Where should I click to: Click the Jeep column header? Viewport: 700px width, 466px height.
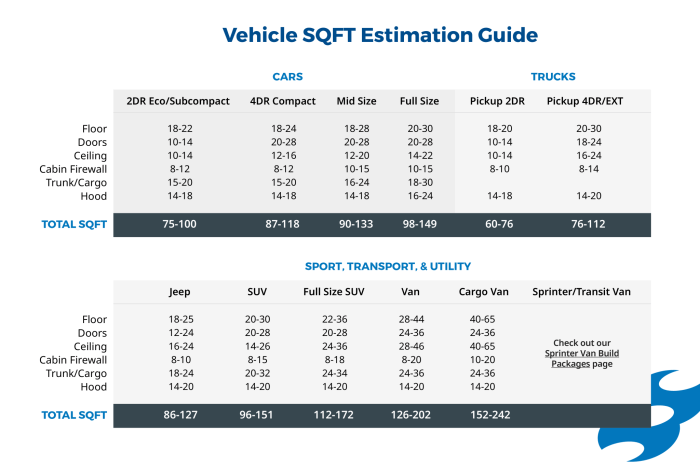point(179,292)
